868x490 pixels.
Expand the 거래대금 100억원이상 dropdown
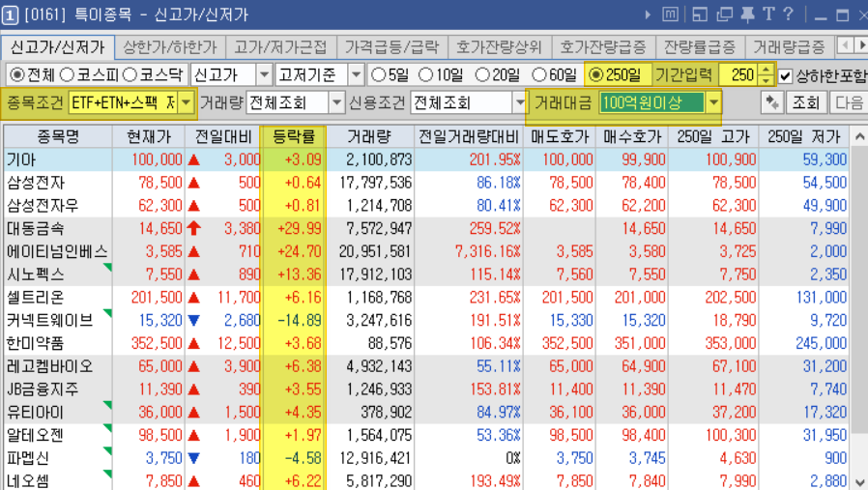[x=713, y=103]
